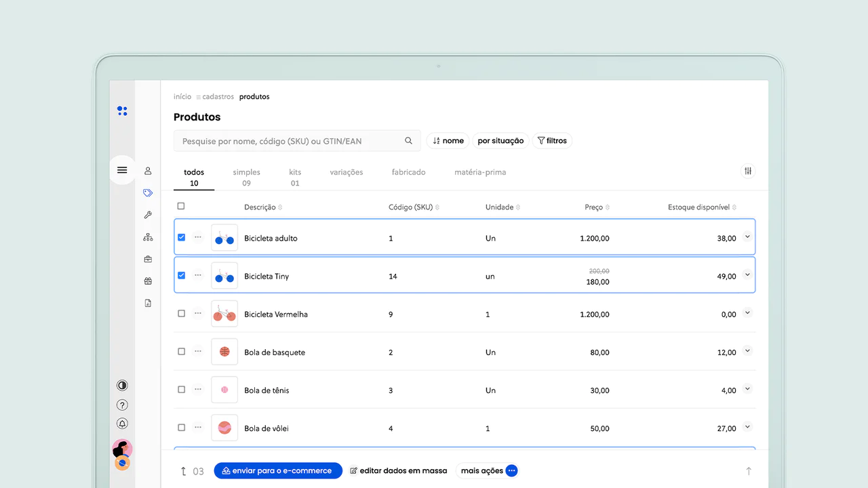868x488 pixels.
Task: Click the Bicicleta Vermelha product name
Action: 276,314
